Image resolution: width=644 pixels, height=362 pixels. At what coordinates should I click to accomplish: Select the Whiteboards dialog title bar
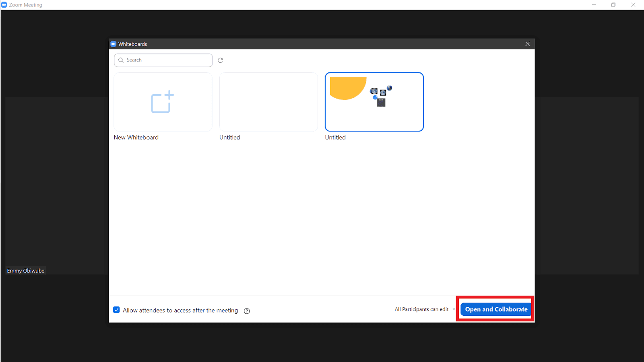pyautogui.click(x=282, y=44)
